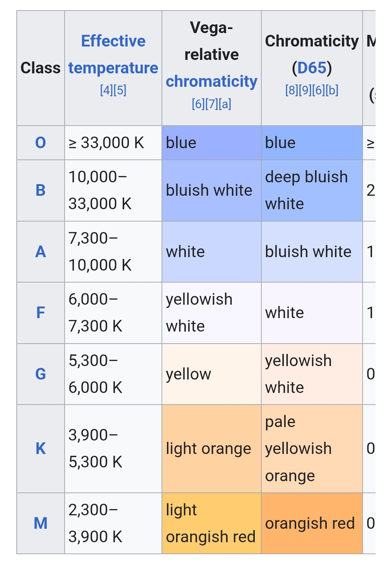Open citation [8] under Chromaticity (D65)
Screen dimensions: 392x568
[x=292, y=90]
